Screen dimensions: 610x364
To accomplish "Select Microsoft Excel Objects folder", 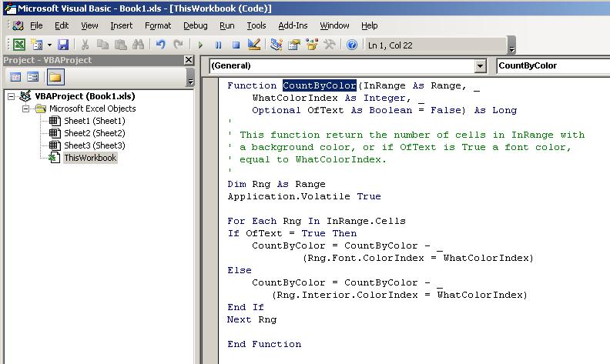I will point(92,109).
